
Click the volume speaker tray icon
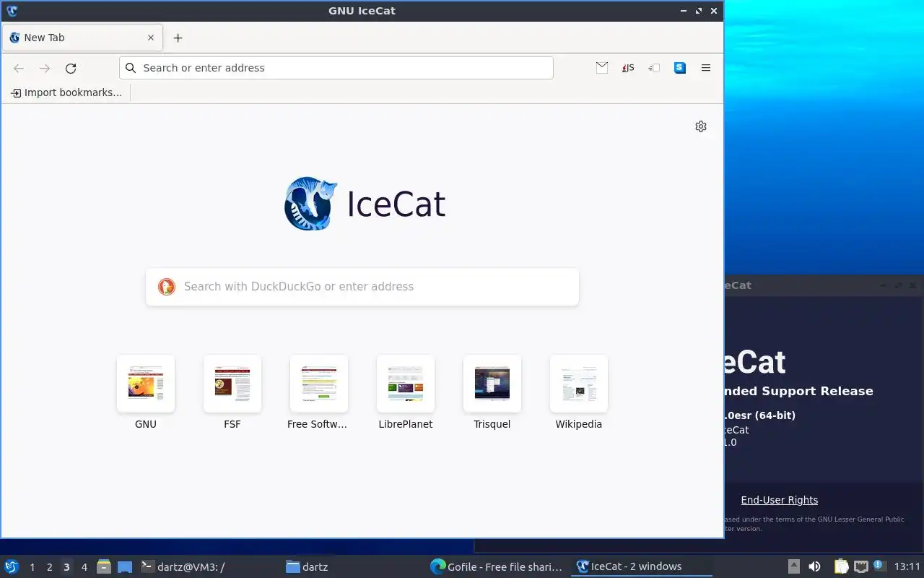(x=814, y=566)
